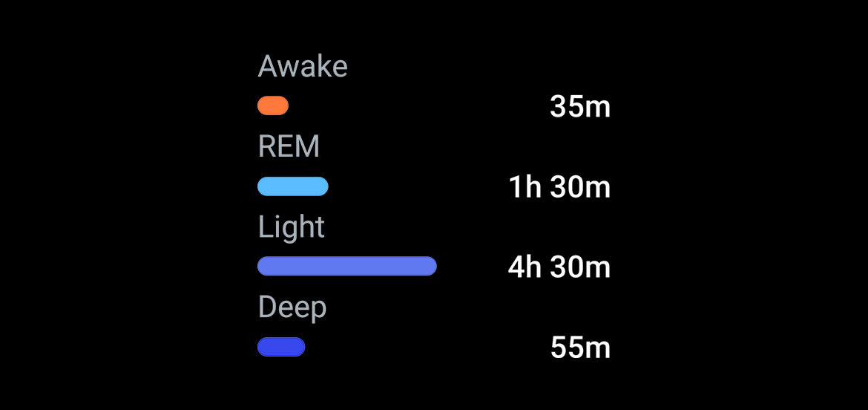Tap the right end of the REM bar
The image size is (868, 410).
click(x=323, y=186)
